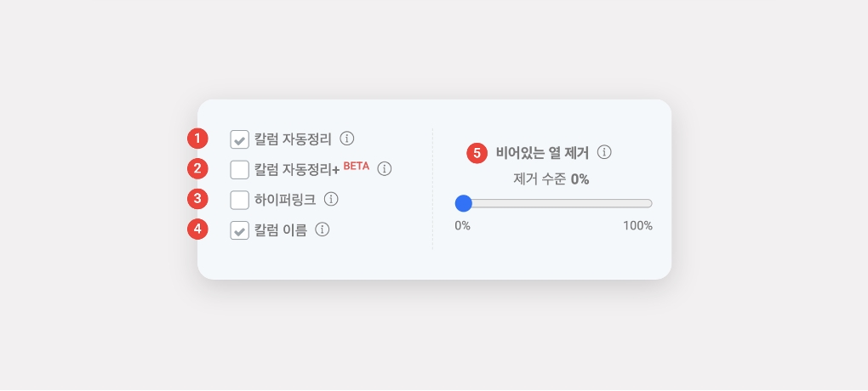Click the middle of the 제거 수준 slider track
Screen dimensions: 868x391
point(554,203)
